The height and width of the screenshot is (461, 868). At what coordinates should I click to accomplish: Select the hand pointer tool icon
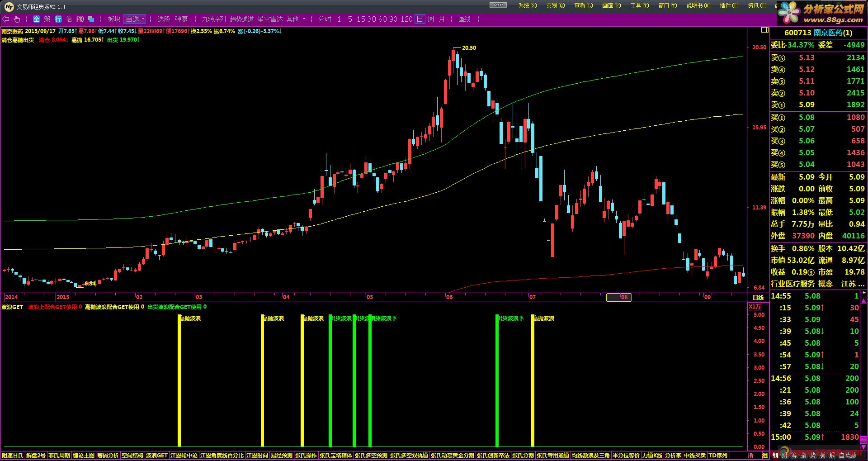pyautogui.click(x=17, y=19)
